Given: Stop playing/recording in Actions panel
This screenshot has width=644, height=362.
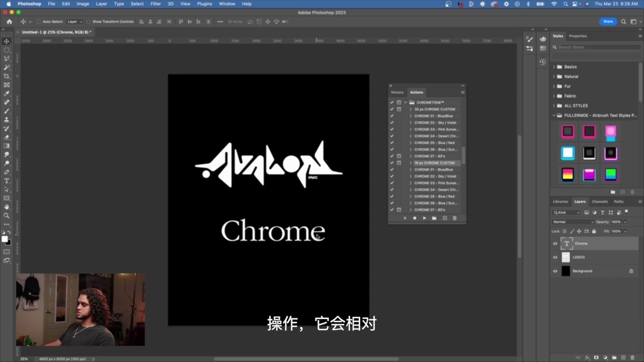Looking at the screenshot, I should (405, 218).
